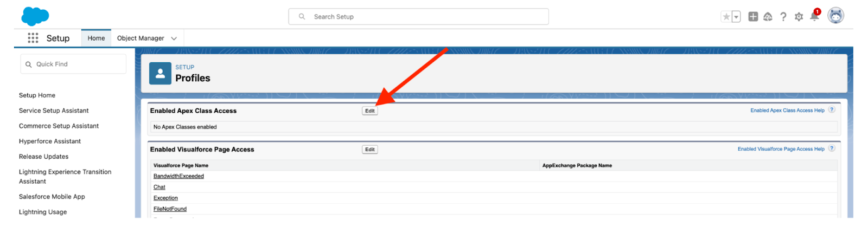Open the App Launcher grid icon
Viewport: 868px width, 240px height.
point(33,38)
